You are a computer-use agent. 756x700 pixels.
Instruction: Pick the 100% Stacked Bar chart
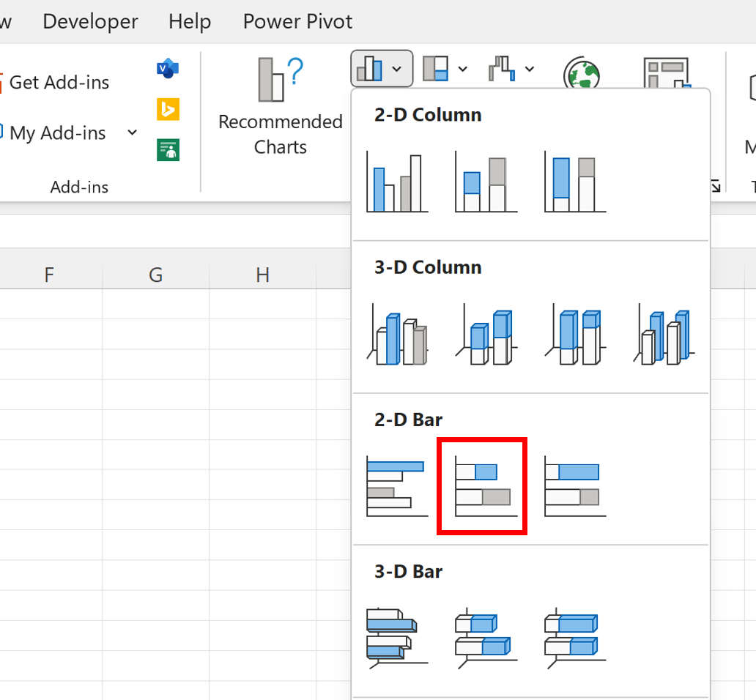click(x=575, y=487)
